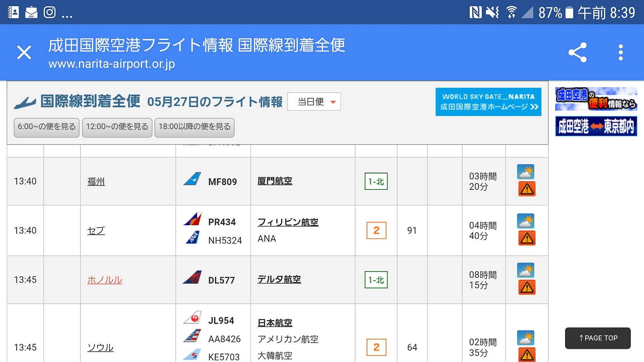Screen dimensions: 644x362
Task: Open the フィリピン航空 airline link
Action: 288,222
